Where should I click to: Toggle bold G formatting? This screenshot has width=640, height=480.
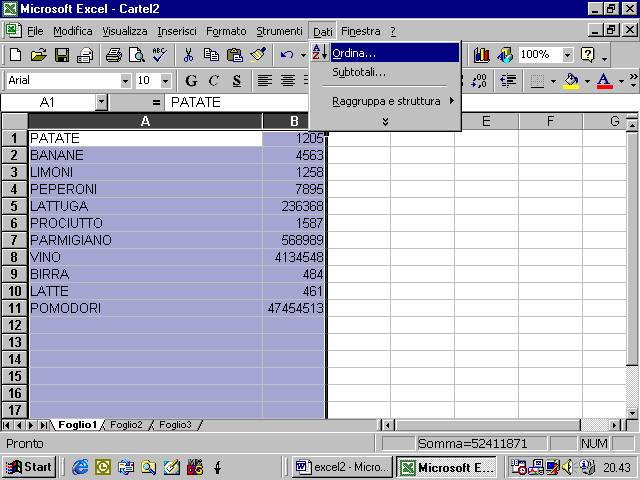tap(191, 80)
